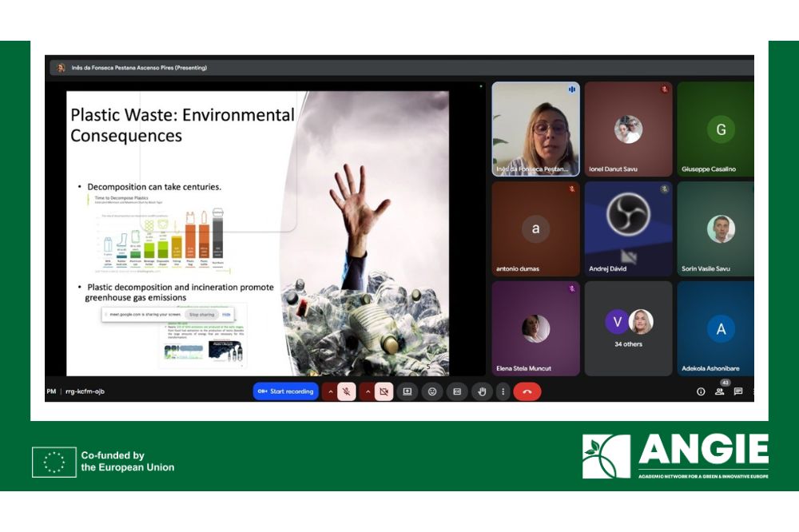
Task: Click Andrej Dávid's participant tile
Action: pos(628,228)
